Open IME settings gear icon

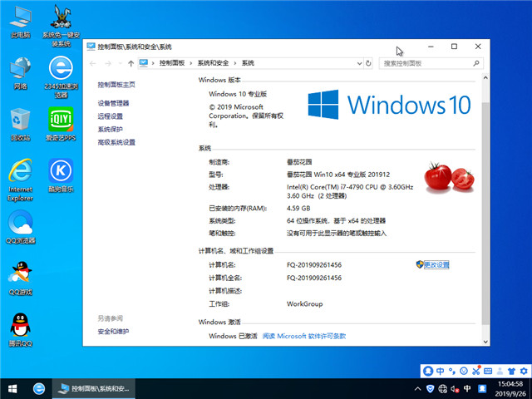(524, 371)
